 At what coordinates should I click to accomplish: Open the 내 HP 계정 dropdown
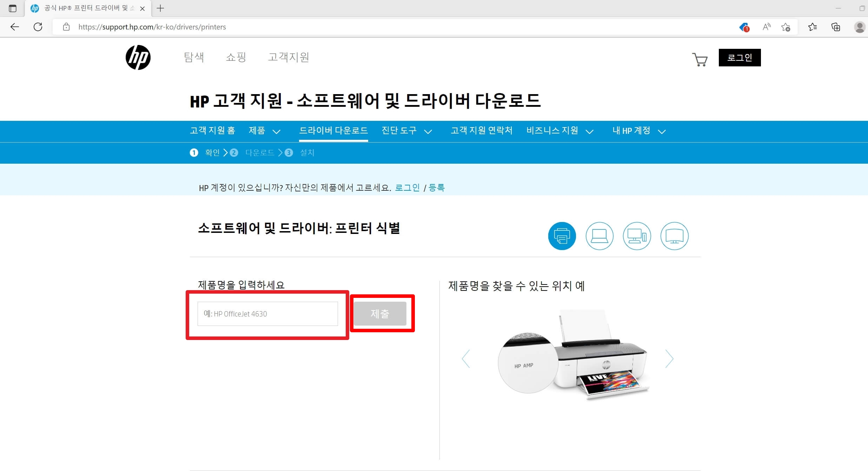pyautogui.click(x=639, y=131)
